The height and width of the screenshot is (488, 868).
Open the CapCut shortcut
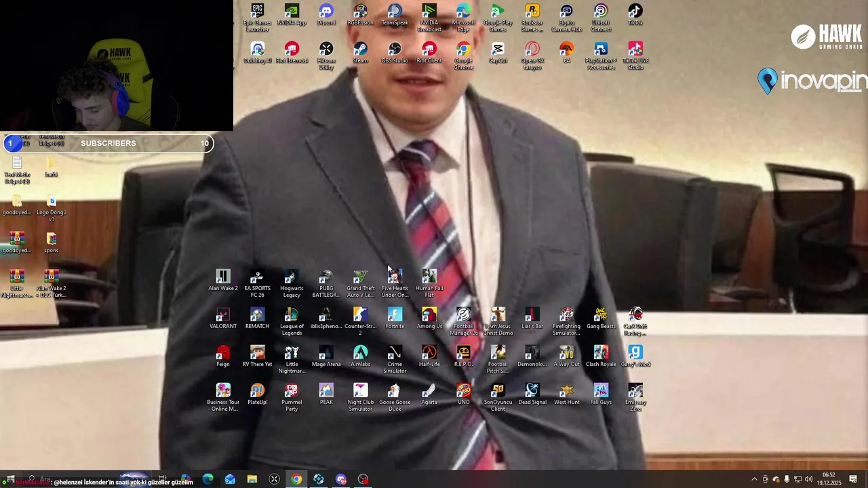click(498, 53)
